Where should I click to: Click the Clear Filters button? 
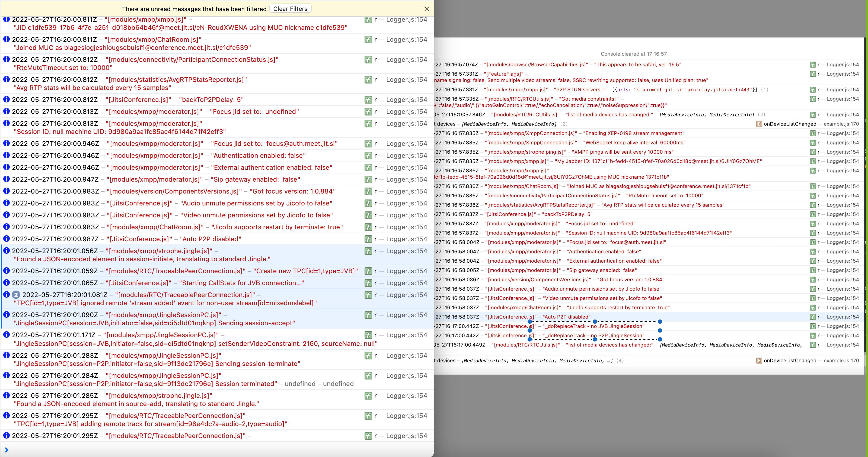point(290,8)
